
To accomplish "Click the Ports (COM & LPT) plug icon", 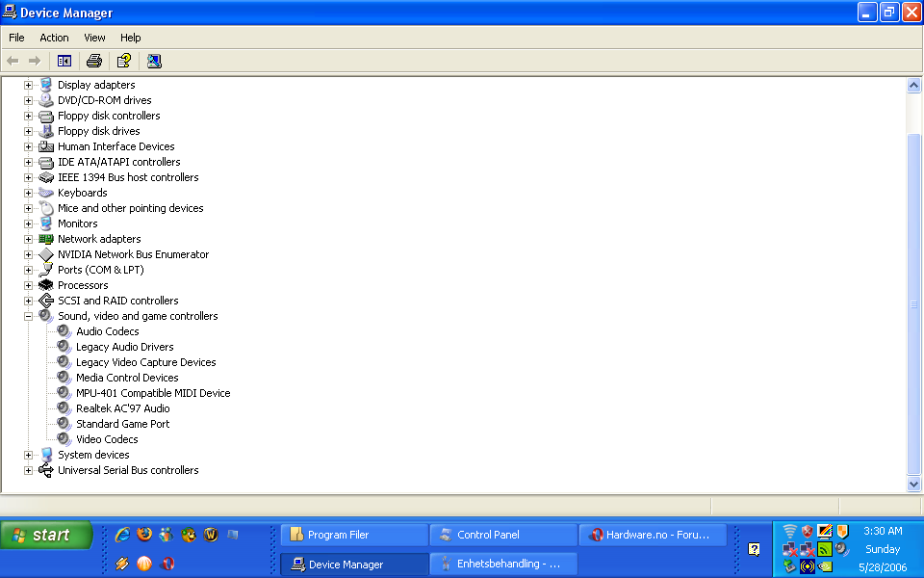I will tap(46, 270).
